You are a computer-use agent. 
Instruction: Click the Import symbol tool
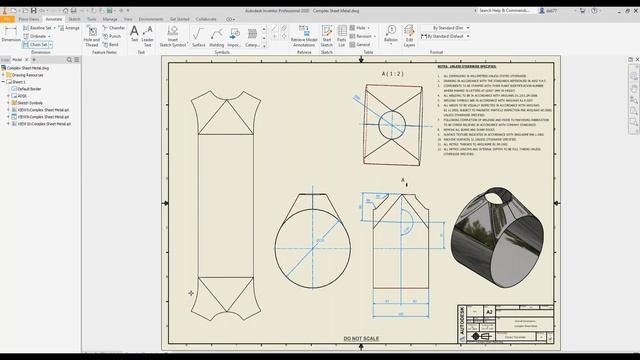click(x=234, y=37)
